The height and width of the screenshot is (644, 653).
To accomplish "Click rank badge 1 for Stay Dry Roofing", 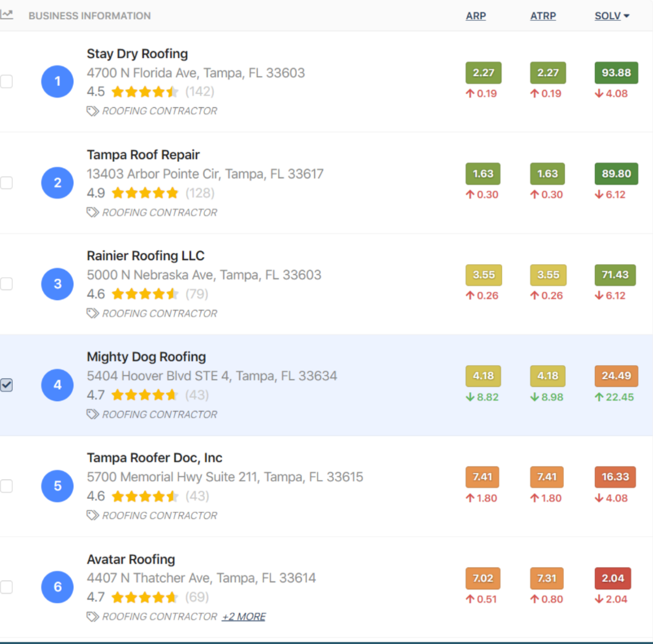I will click(57, 81).
